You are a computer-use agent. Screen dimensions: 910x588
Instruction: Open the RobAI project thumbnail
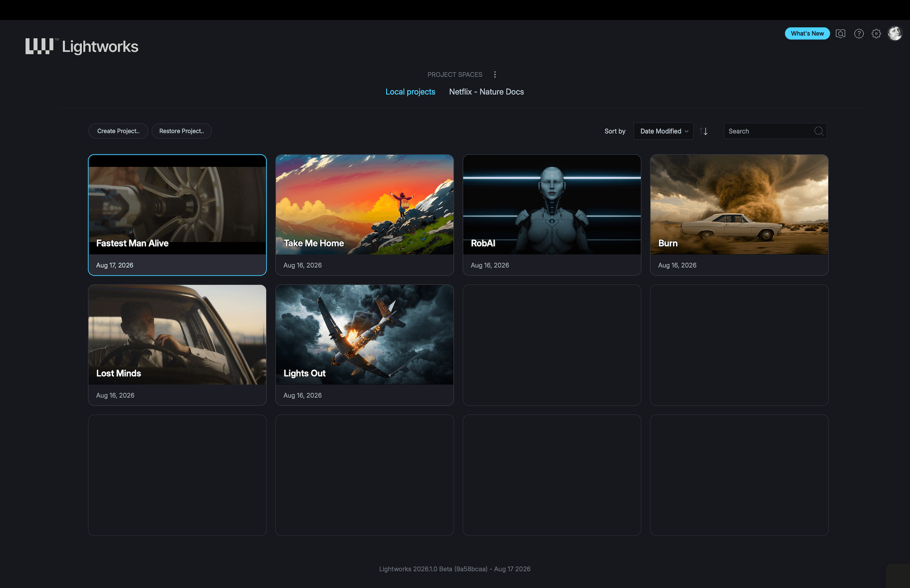point(552,205)
